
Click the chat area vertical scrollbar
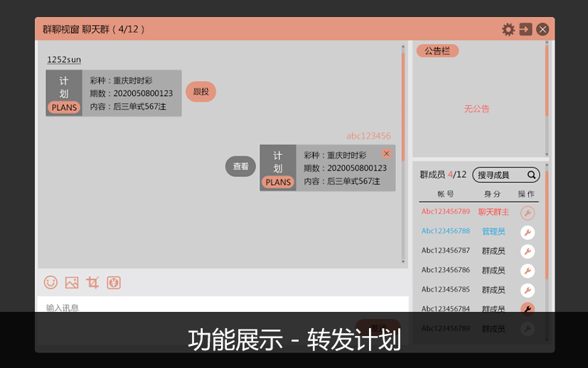tap(403, 107)
